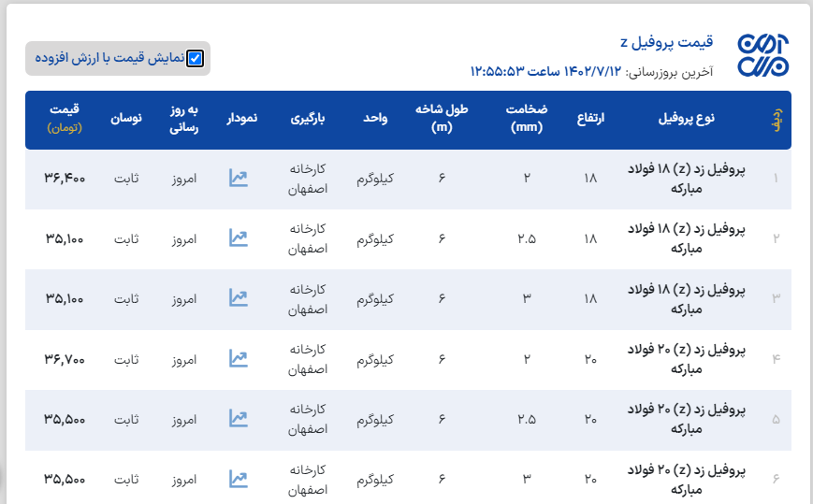Open chart icon for row 3 profile

click(239, 298)
